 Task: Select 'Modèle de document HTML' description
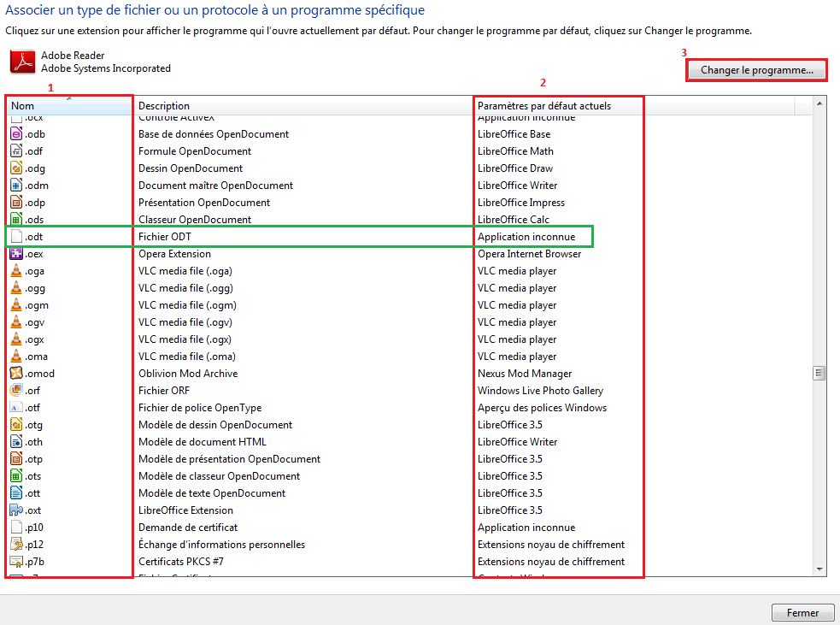click(203, 442)
